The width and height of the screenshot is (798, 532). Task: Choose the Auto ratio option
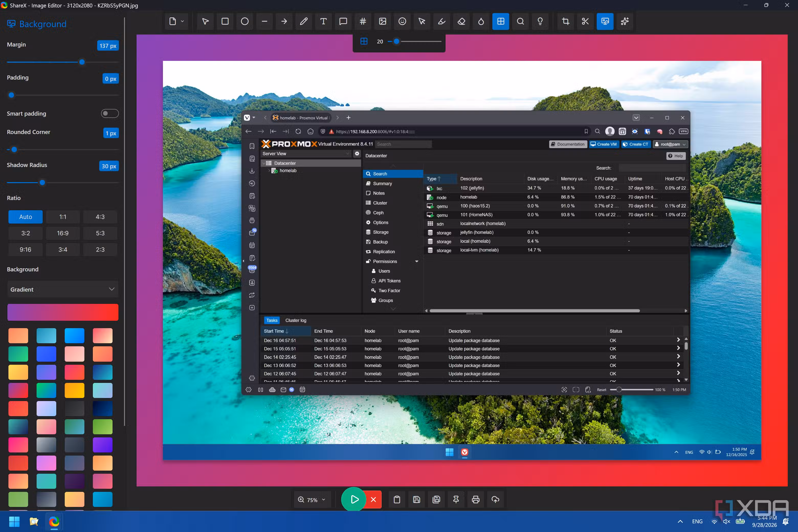pyautogui.click(x=25, y=217)
